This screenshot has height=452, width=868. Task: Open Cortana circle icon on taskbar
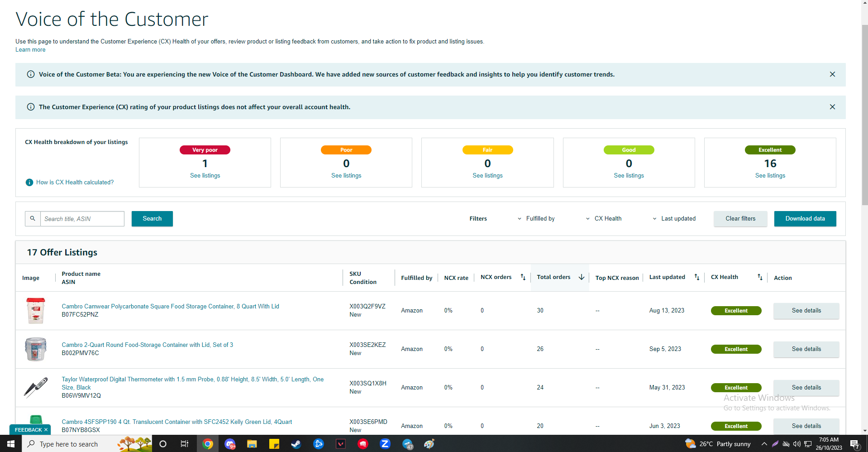coord(163,444)
